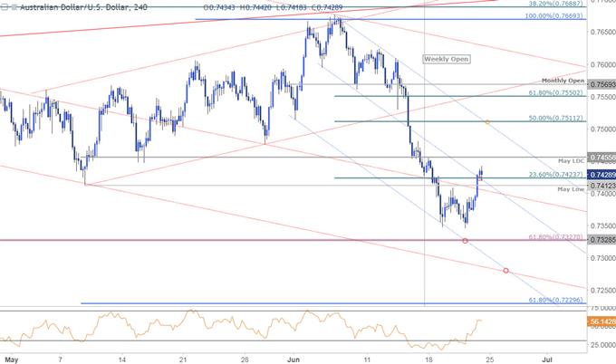Viewport: 616px width, 364px height.
Task: Click the pink 61.80%(0.73270) Fibonacci label
Action: (555, 236)
